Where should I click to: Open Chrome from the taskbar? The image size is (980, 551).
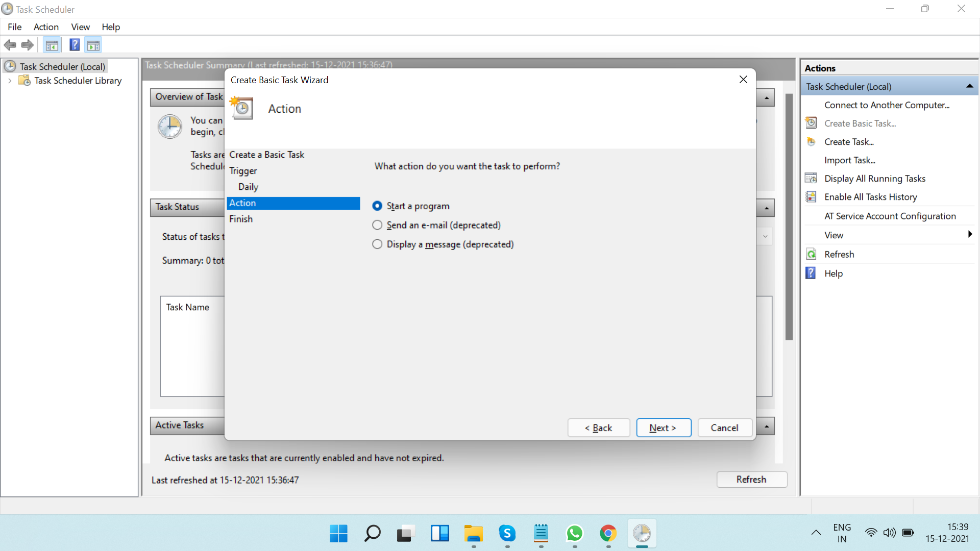[608, 534]
